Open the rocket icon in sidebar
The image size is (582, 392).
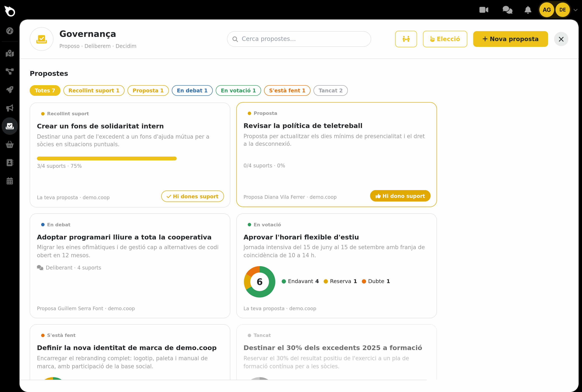click(x=10, y=90)
